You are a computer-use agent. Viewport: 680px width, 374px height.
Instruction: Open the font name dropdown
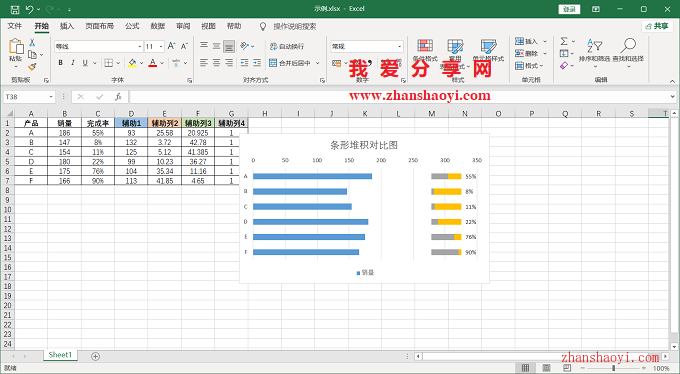click(x=140, y=46)
